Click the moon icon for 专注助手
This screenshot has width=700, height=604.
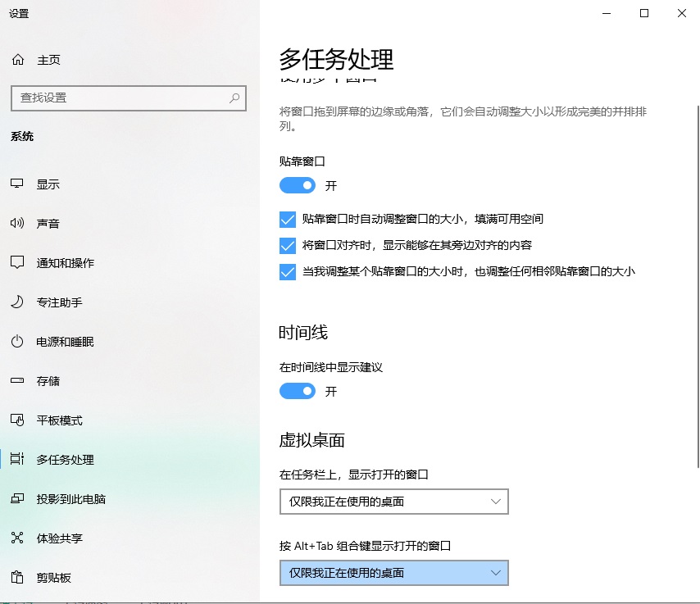17,302
